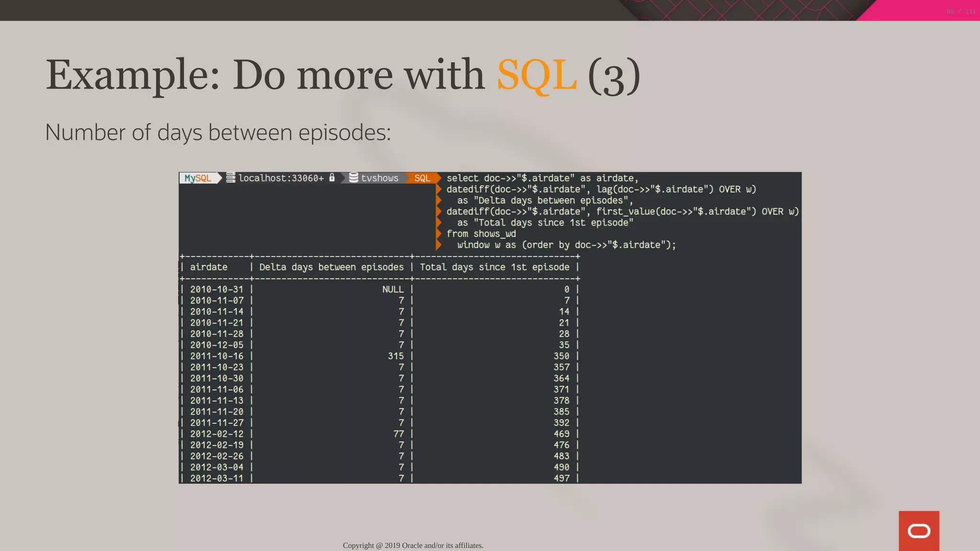The height and width of the screenshot is (551, 980).
Task: Click the NULL value in first row
Action: tap(393, 289)
